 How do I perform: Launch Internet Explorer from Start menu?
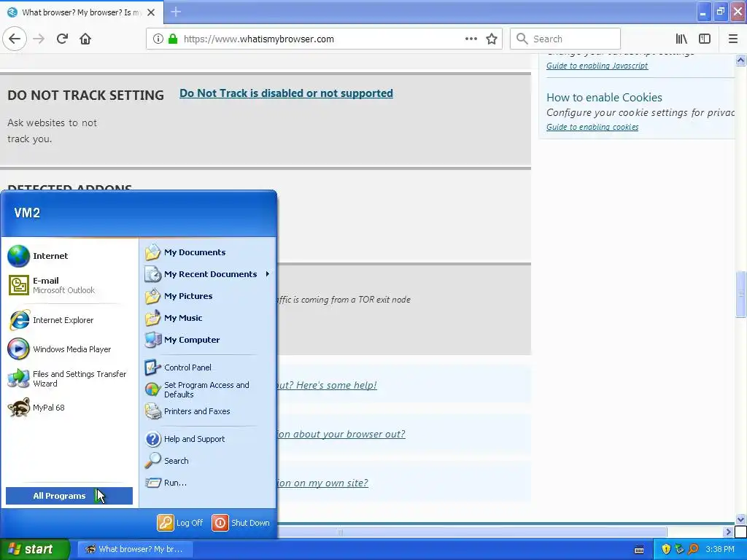click(70, 320)
